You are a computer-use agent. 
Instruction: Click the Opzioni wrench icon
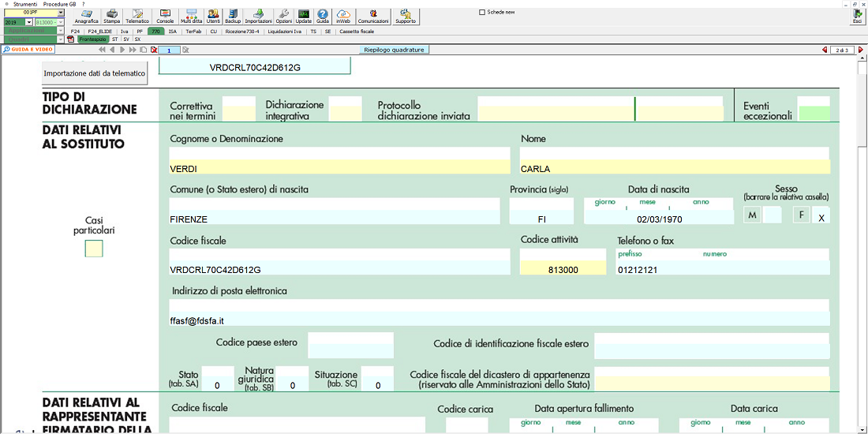coord(283,16)
